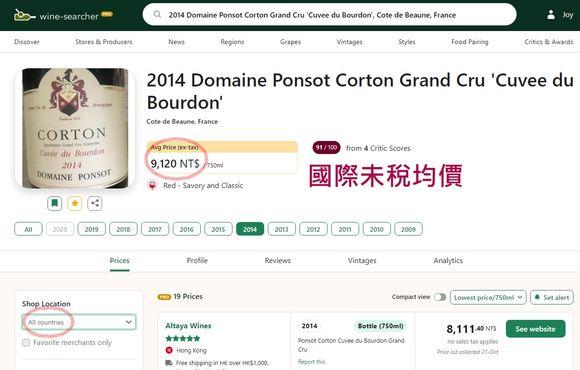Select the 2014 vintage pill

[x=250, y=229]
